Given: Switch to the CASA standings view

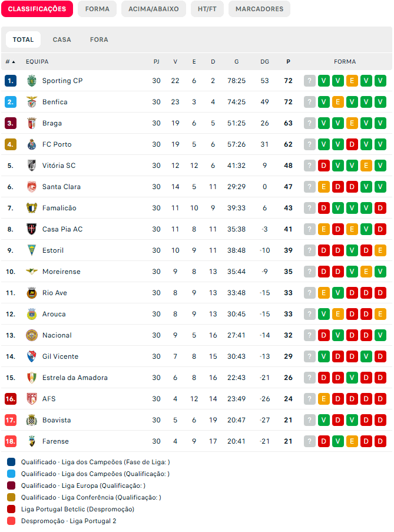Looking at the screenshot, I should [x=62, y=39].
